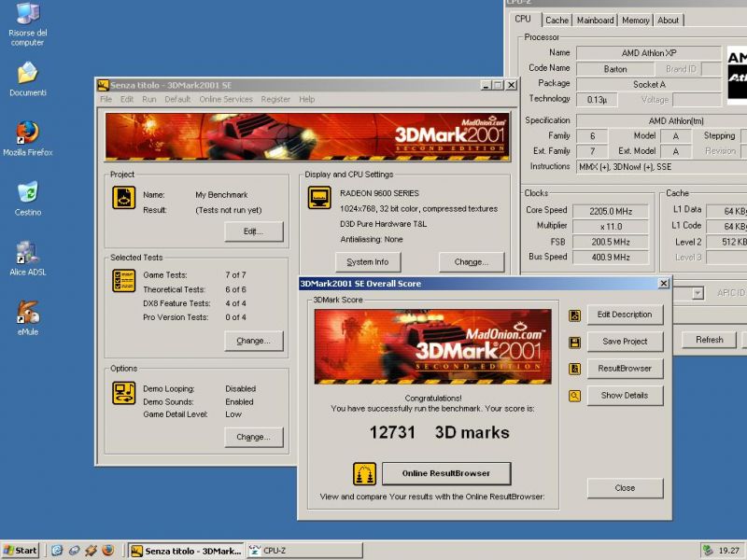Click the Online ResultBrowser button

click(446, 474)
